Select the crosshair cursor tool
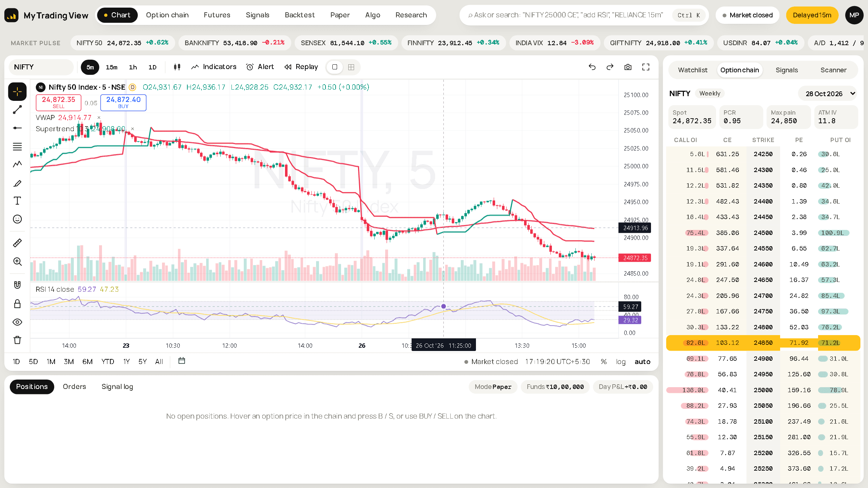 (x=17, y=92)
